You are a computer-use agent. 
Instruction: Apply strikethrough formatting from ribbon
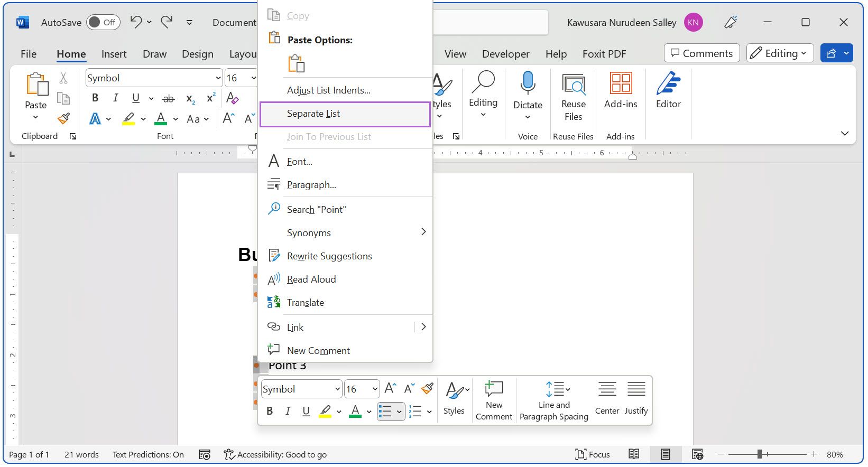click(169, 98)
